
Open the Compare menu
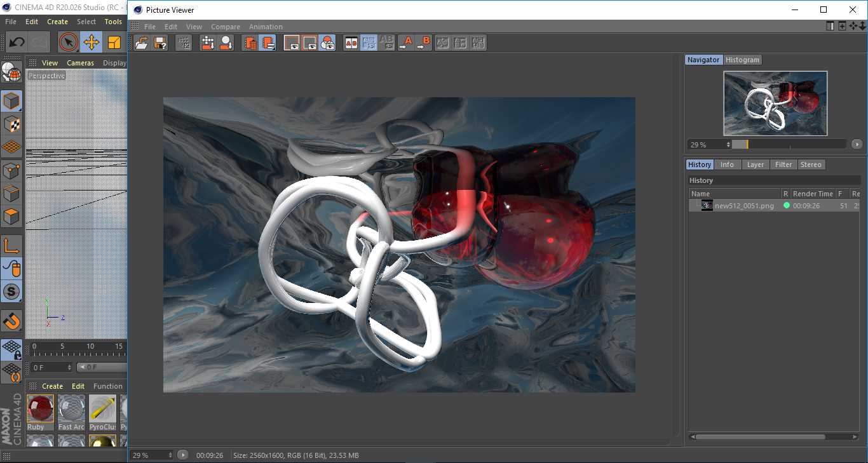click(226, 27)
